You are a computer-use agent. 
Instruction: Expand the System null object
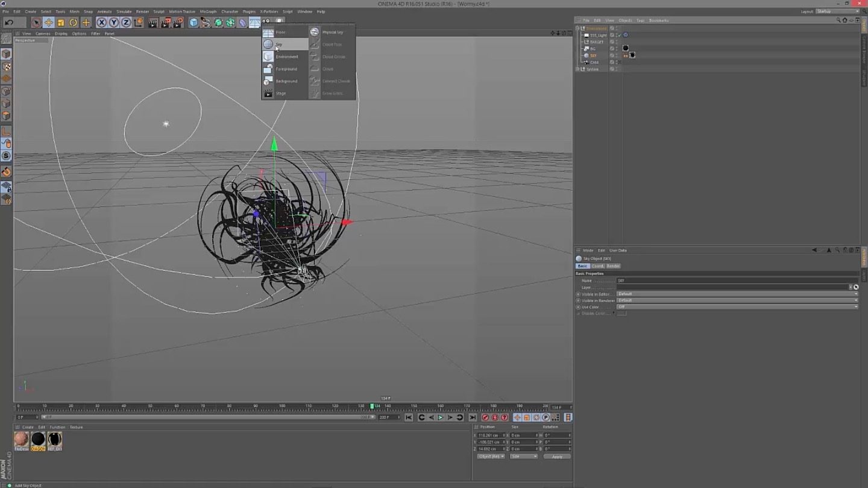[x=577, y=69]
